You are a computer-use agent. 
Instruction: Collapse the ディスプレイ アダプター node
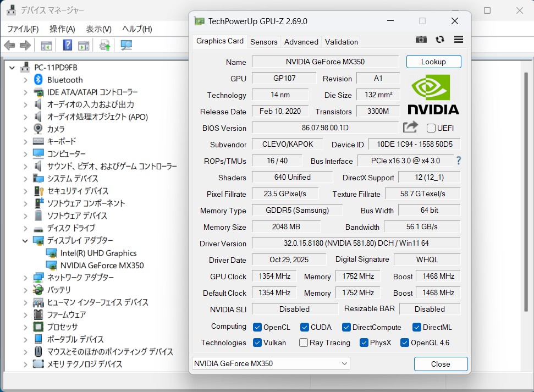coord(25,240)
